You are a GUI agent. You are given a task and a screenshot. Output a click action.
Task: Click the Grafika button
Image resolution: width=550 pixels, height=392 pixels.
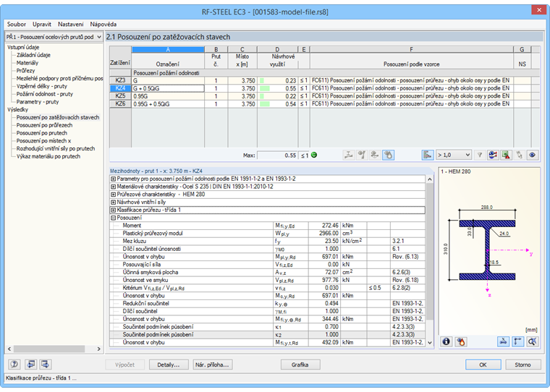(300, 365)
